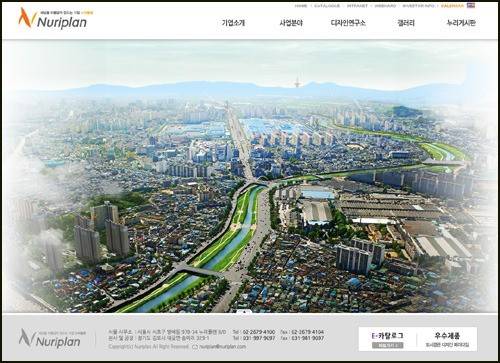This screenshot has height=363, width=500.
Task: Click the INVESTOR INFO link
Action: pyautogui.click(x=419, y=6)
